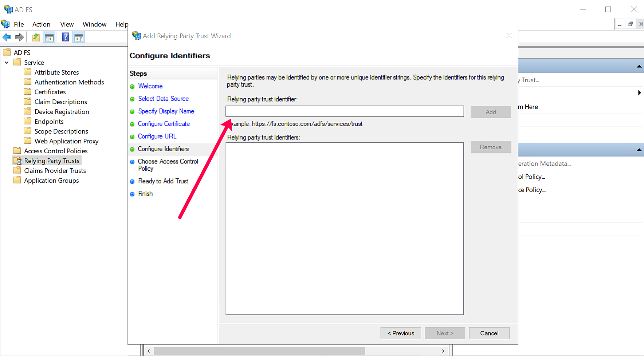Click the horizontal scrollbar at the bottom
This screenshot has height=356, width=644.
(x=259, y=351)
